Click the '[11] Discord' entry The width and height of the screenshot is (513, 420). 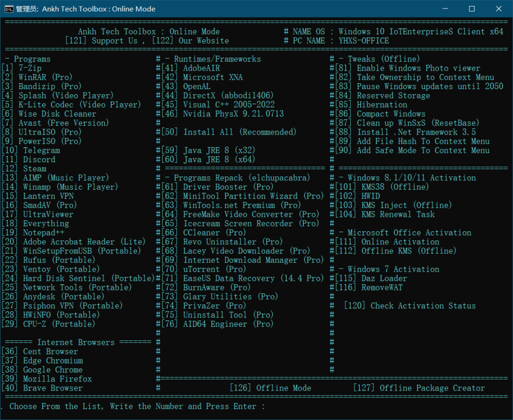[x=29, y=160]
